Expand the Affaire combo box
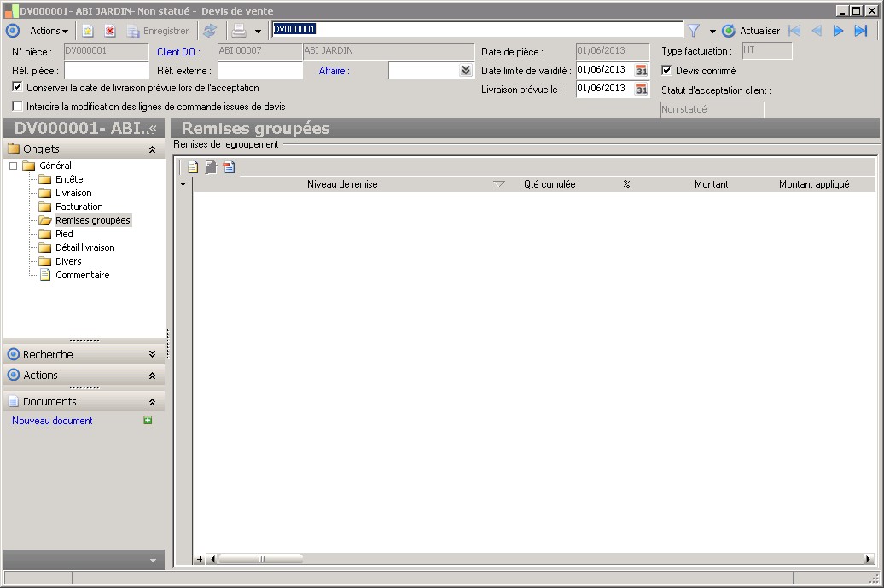Screen dimensions: 884x588 465,71
